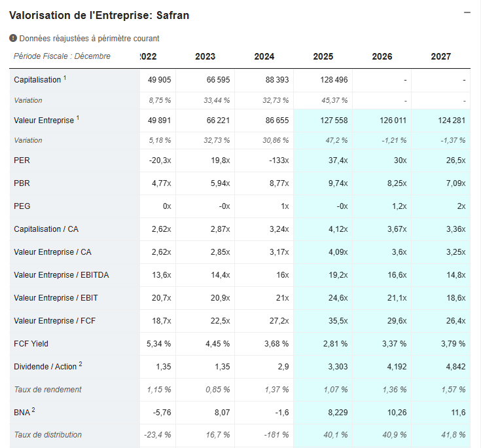The height and width of the screenshot is (448, 481).
Task: Click the Valeur Entreprise row label
Action: 44,121
